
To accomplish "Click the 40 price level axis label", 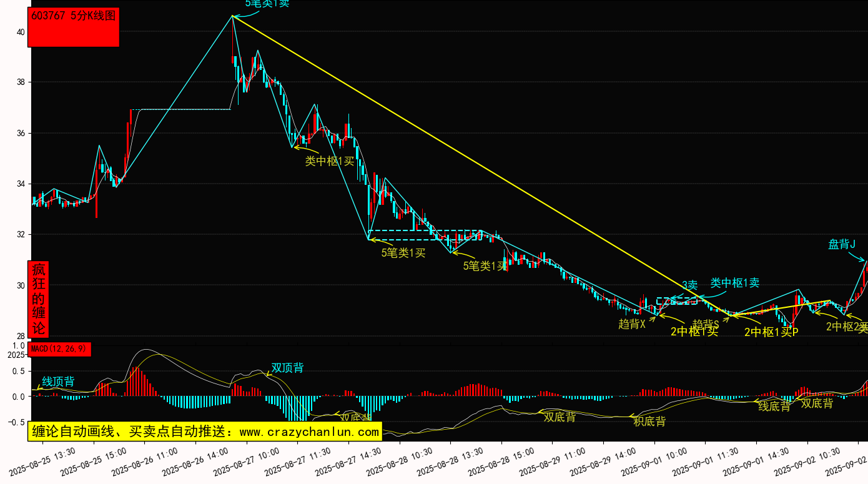I will (x=20, y=32).
